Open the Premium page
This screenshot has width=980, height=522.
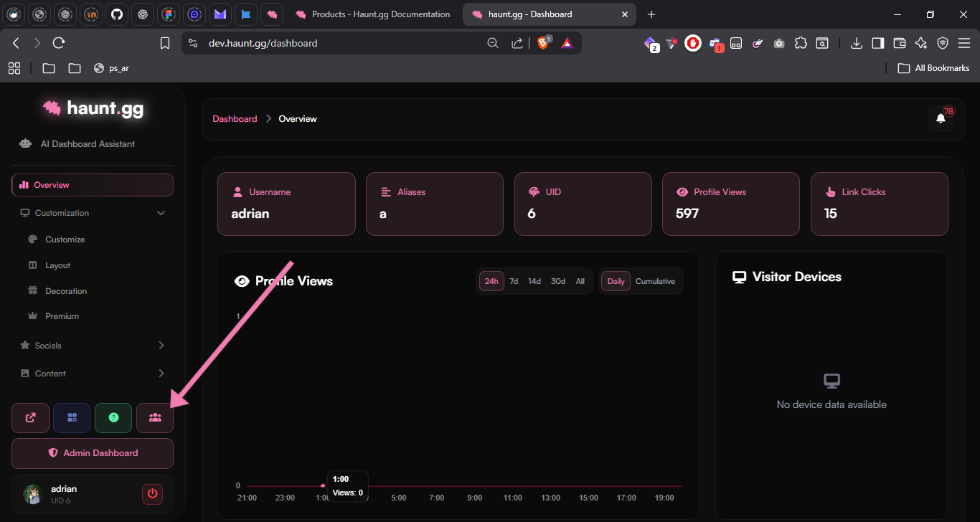click(62, 316)
